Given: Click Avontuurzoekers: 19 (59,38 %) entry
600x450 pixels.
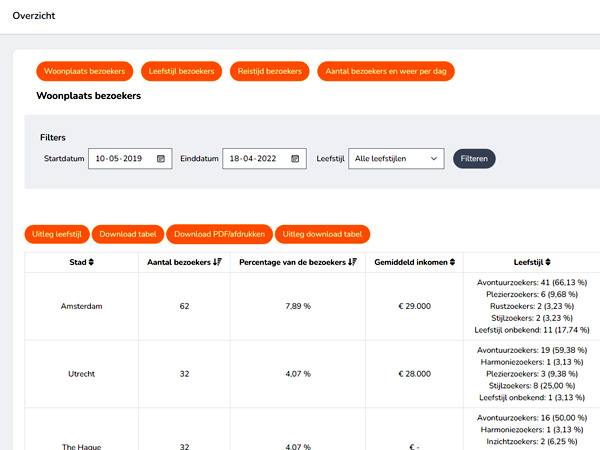Looking at the screenshot, I should click(532, 350).
